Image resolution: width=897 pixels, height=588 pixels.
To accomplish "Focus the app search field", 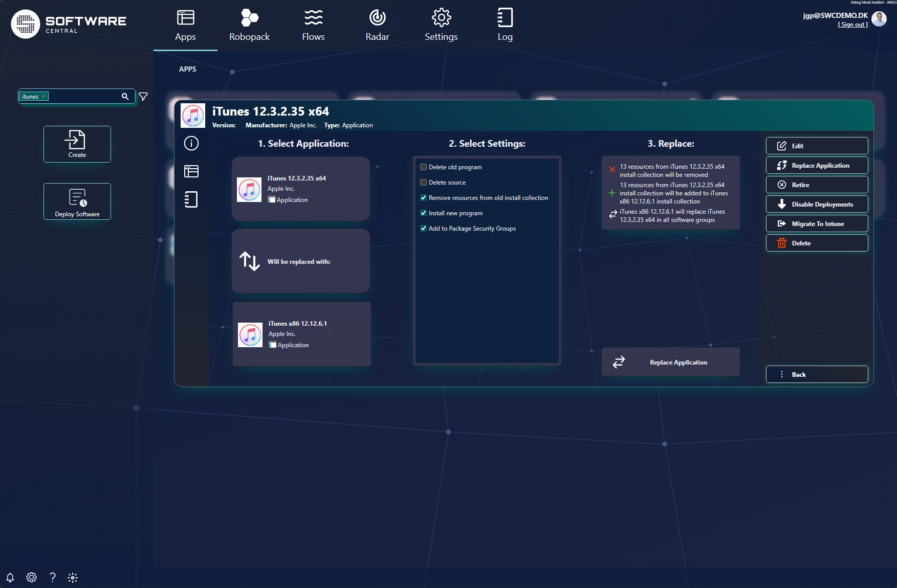I will (77, 96).
